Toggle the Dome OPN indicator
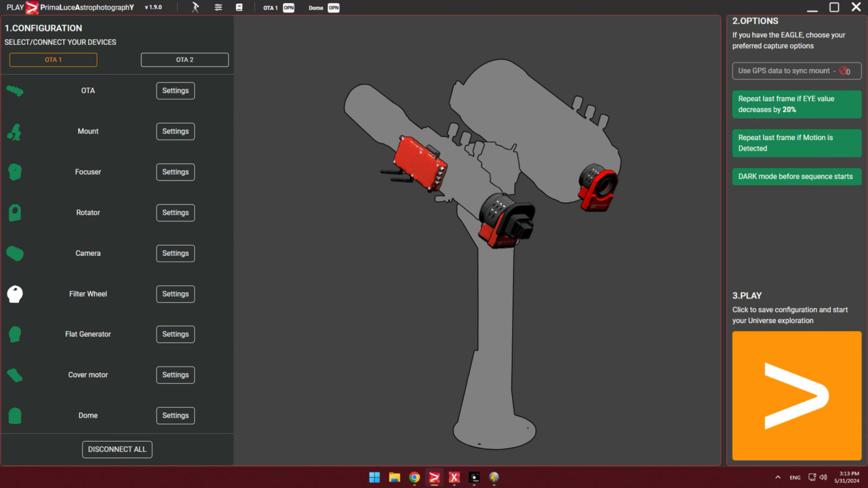Screen dimensions: 868x488 pos(333,7)
